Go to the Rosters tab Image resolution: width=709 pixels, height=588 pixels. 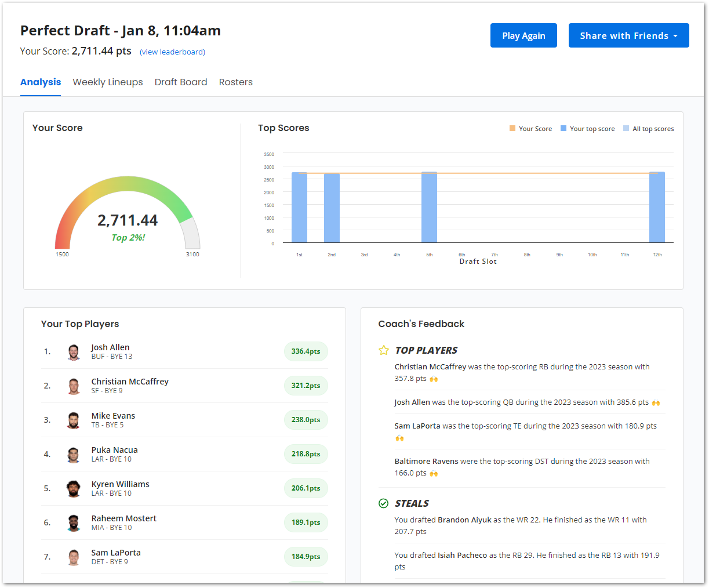click(236, 82)
